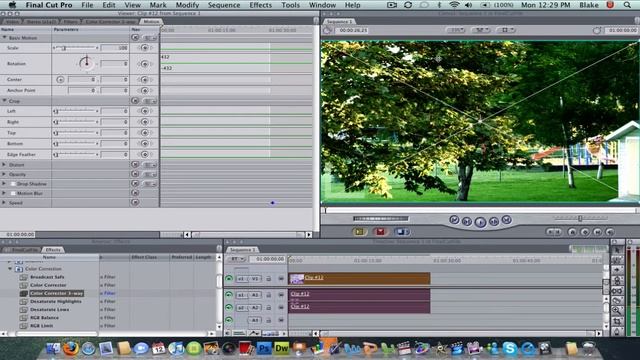Open Firefox from the Dock
Image resolution: width=640 pixels, height=360 pixels.
pos(71,349)
